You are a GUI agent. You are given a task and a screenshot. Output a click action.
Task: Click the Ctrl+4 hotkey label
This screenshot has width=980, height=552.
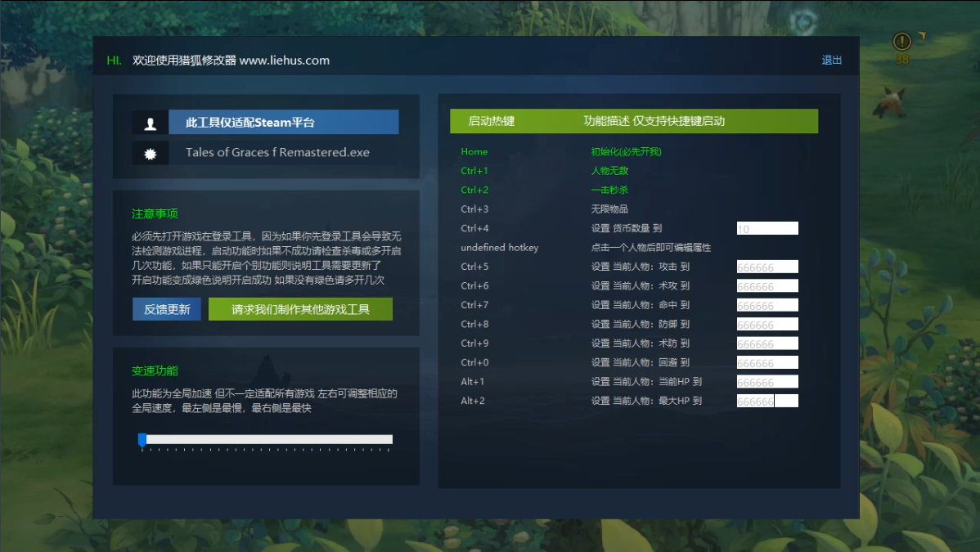[474, 228]
